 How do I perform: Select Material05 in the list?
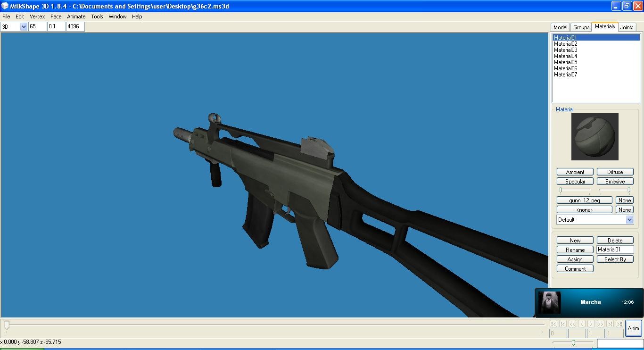[x=596, y=62]
